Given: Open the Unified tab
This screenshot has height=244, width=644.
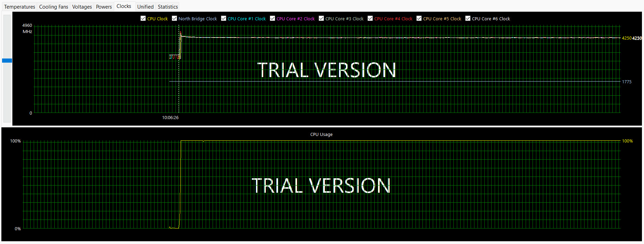Looking at the screenshot, I should 146,7.
